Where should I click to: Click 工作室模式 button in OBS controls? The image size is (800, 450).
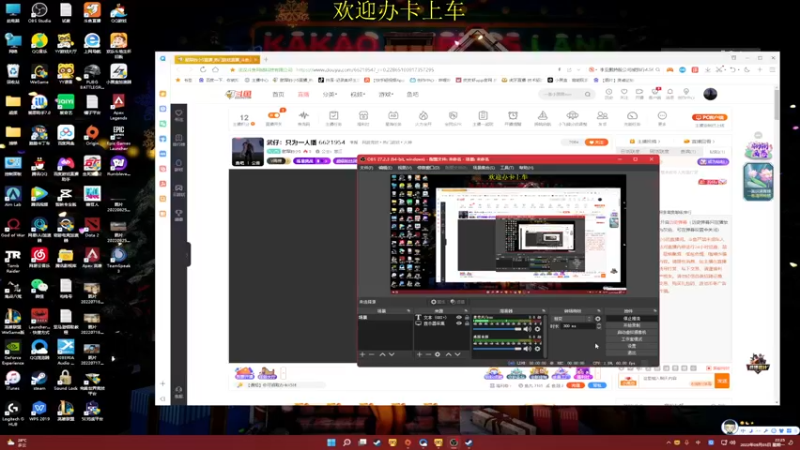(632, 339)
